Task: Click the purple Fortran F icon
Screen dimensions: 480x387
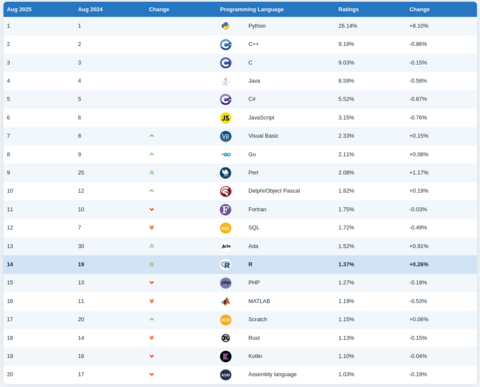Action: [x=226, y=209]
